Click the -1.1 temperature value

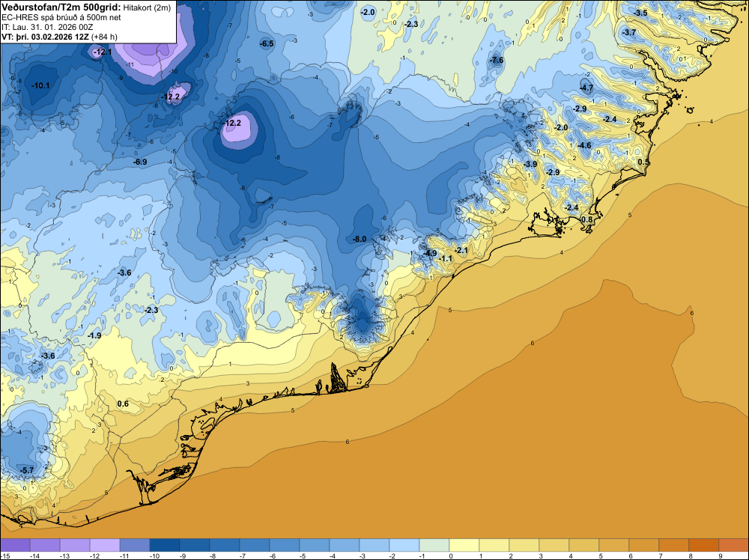[x=445, y=258]
